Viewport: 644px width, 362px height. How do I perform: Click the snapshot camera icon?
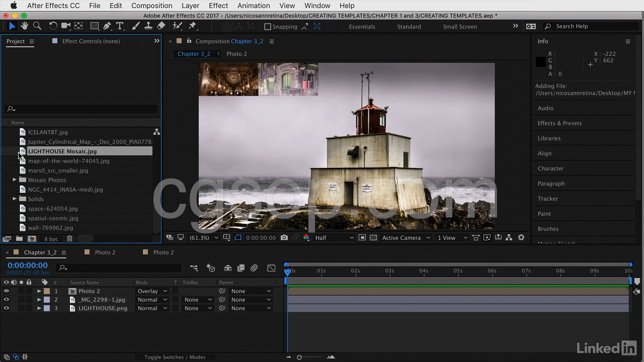tap(284, 238)
